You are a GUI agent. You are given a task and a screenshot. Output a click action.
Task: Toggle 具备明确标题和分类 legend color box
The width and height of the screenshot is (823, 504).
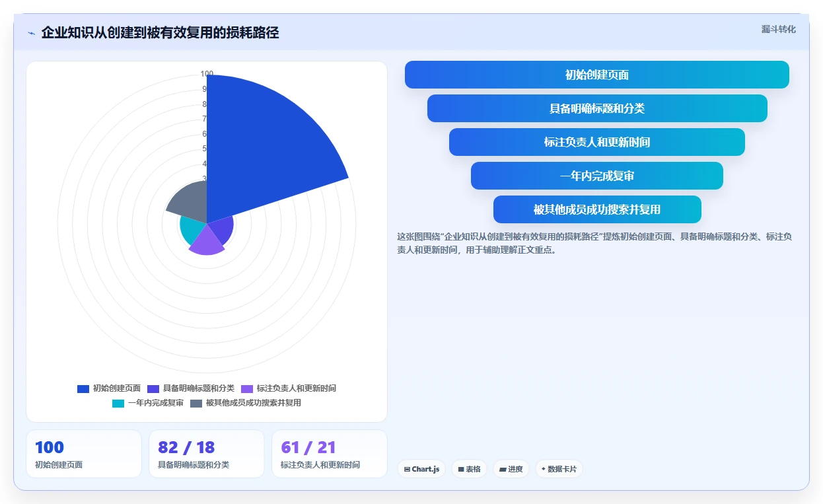(x=153, y=388)
